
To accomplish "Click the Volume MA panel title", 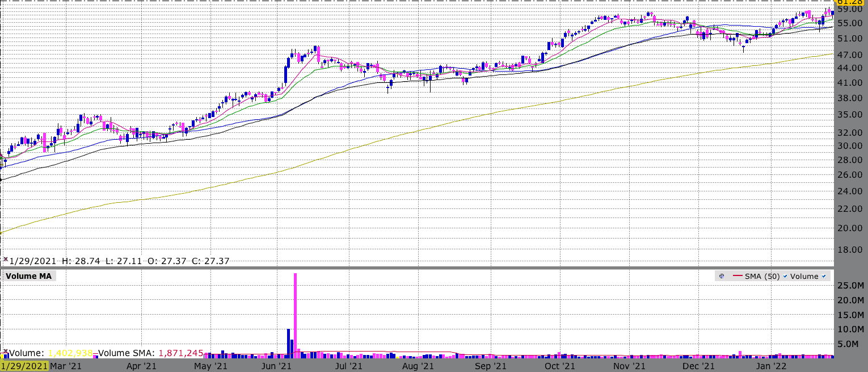I will [x=28, y=277].
